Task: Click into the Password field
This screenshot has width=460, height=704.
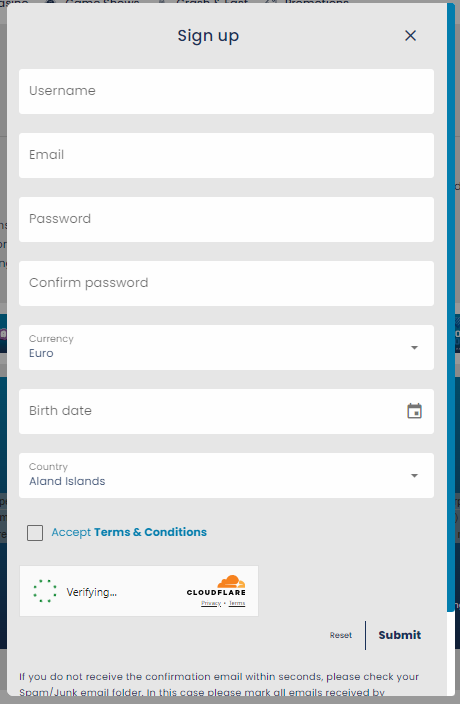Action: pyautogui.click(x=226, y=220)
